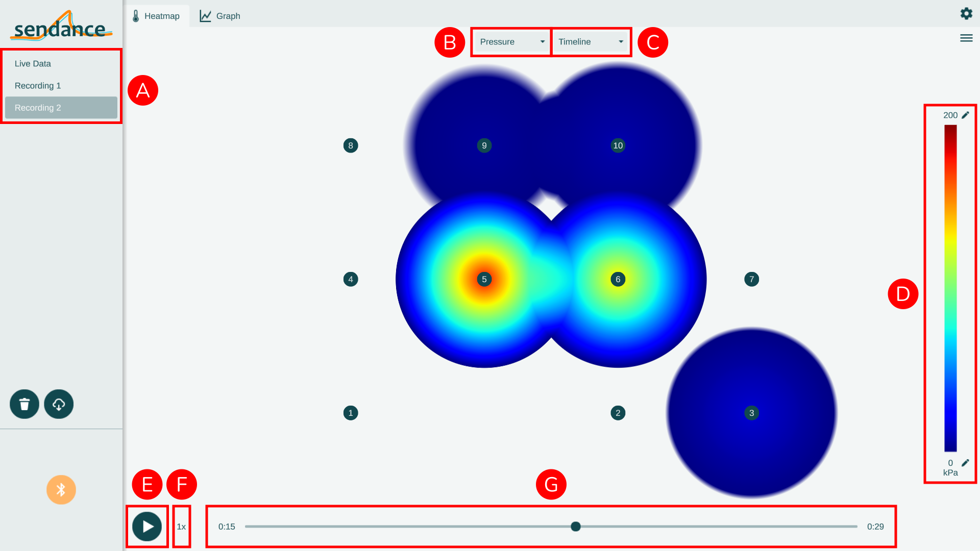Press play to start recording playback
The width and height of the screenshot is (980, 551).
[148, 526]
